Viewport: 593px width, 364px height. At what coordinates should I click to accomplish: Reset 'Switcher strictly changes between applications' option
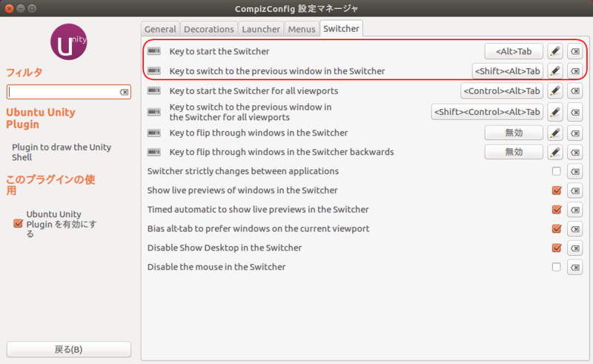575,171
